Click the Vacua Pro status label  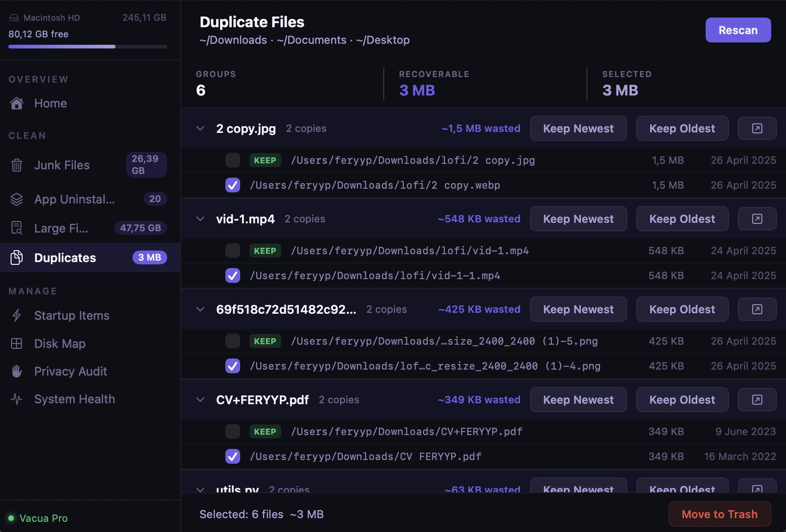(43, 518)
